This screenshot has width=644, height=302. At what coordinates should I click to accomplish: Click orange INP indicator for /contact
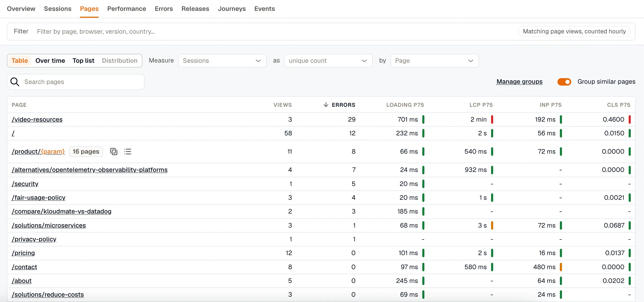[x=561, y=267]
